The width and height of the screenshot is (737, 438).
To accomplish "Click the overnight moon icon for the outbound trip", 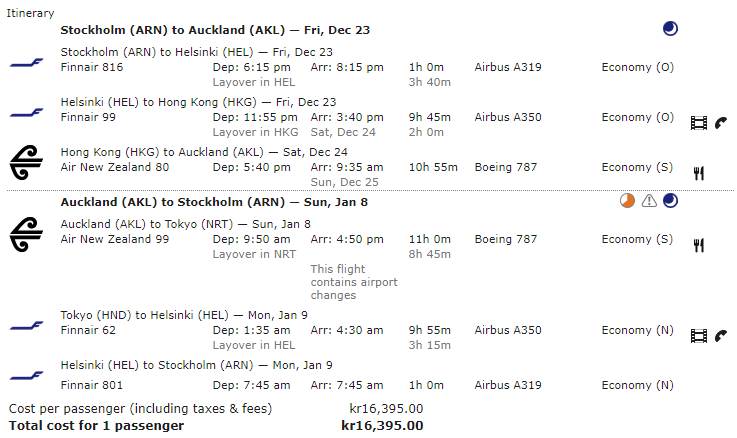I will (670, 29).
